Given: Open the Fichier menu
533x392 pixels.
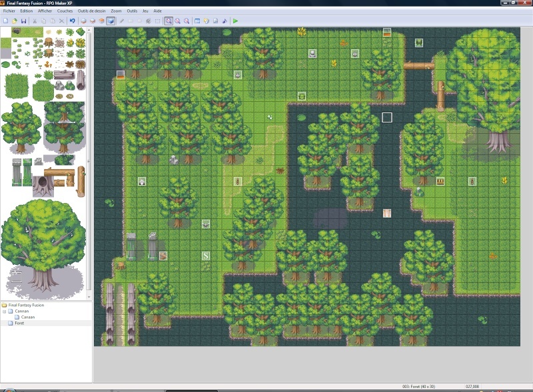Looking at the screenshot, I should point(9,11).
